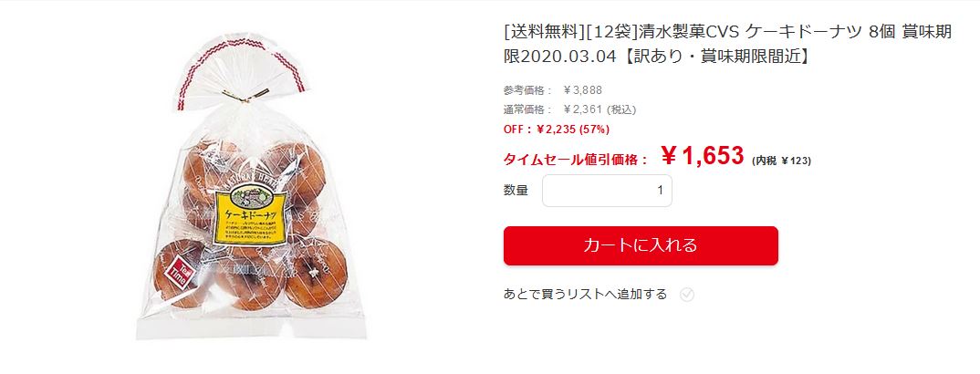
Task: Click the red ¥1,653 sale price
Action: point(703,155)
